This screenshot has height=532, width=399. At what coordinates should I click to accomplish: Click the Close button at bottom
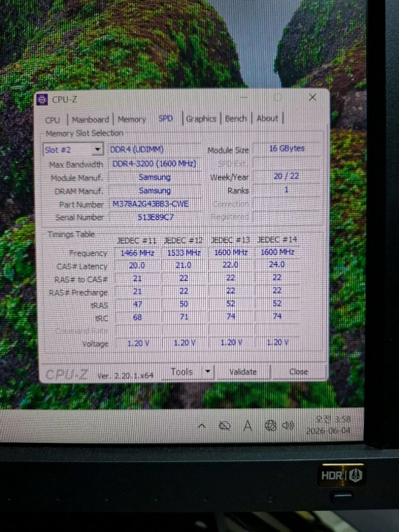tap(298, 371)
